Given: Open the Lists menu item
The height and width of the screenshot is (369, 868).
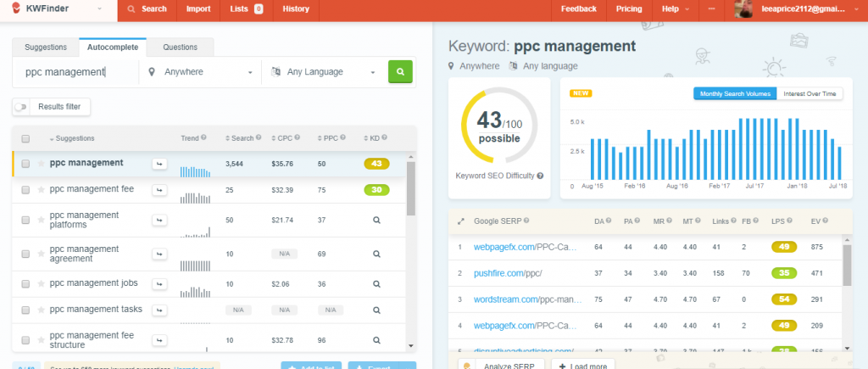Looking at the screenshot, I should coord(246,8).
